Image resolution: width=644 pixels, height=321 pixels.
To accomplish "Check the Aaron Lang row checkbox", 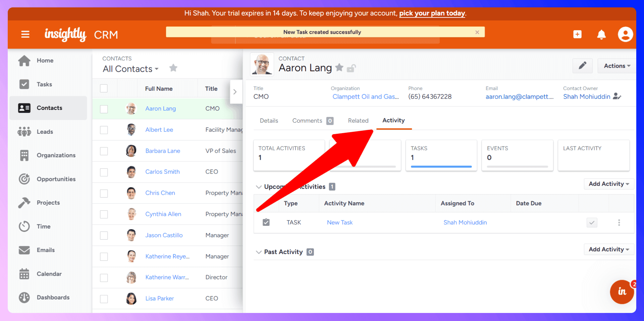I will click(x=104, y=109).
